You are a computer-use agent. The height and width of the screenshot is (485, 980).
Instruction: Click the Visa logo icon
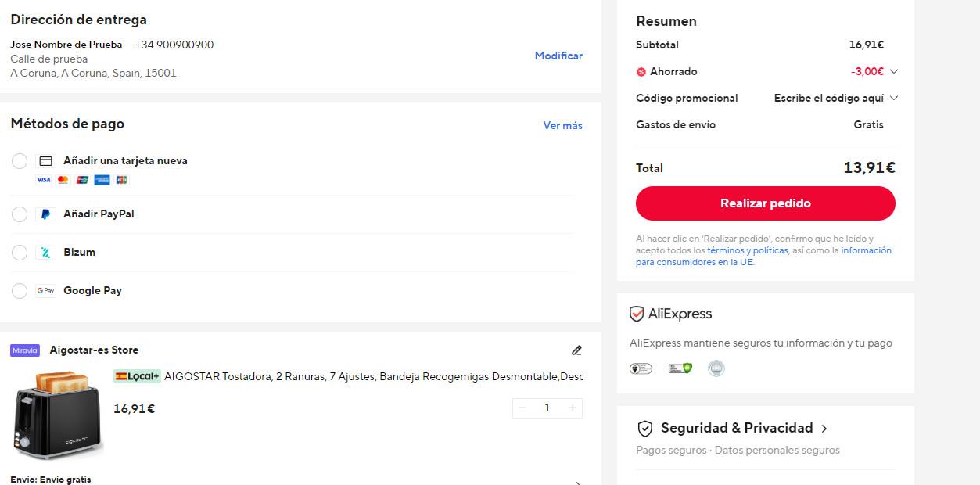tap(44, 180)
